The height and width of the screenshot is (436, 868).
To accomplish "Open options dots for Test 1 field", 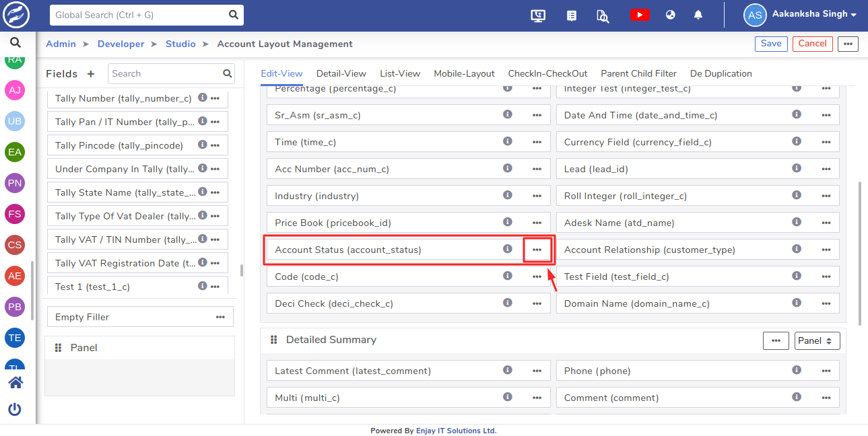I will point(215,287).
